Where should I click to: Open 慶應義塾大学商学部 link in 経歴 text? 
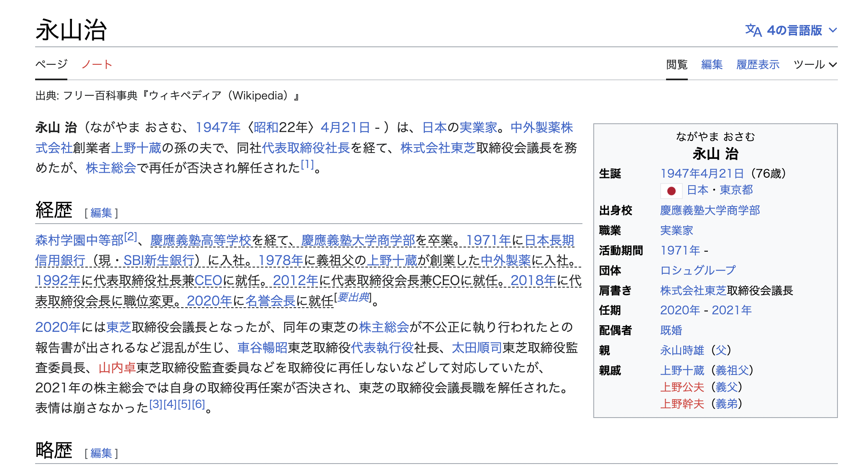pyautogui.click(x=358, y=240)
